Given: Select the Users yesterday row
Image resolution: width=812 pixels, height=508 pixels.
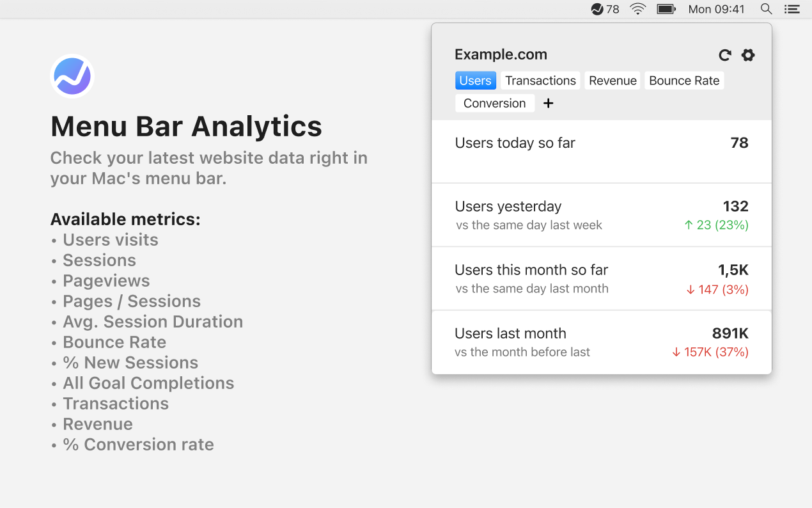Looking at the screenshot, I should [602, 215].
